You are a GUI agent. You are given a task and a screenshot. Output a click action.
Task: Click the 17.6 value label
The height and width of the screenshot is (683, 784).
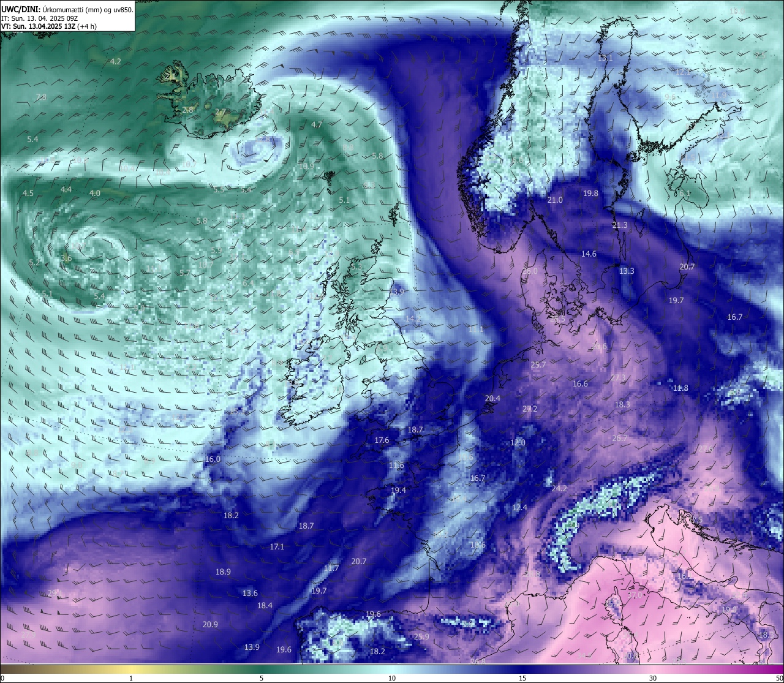382,440
